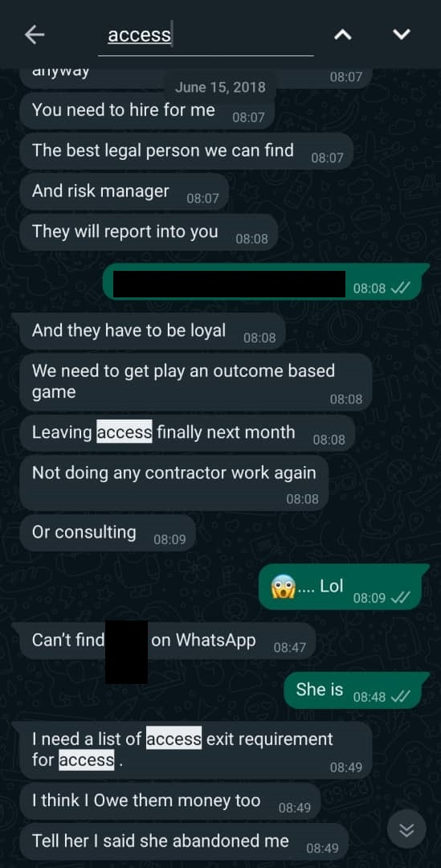Click the 'access' search input field
441x868 pixels.
point(206,36)
